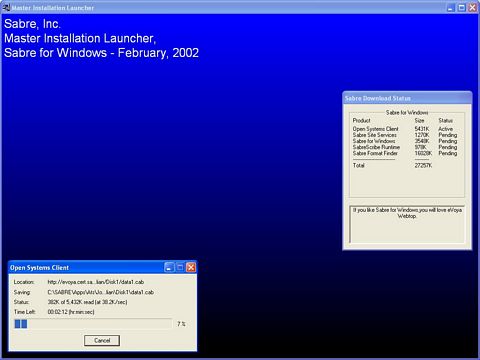
Task: Click the "Location:" label
Action: pyautogui.click(x=24, y=282)
